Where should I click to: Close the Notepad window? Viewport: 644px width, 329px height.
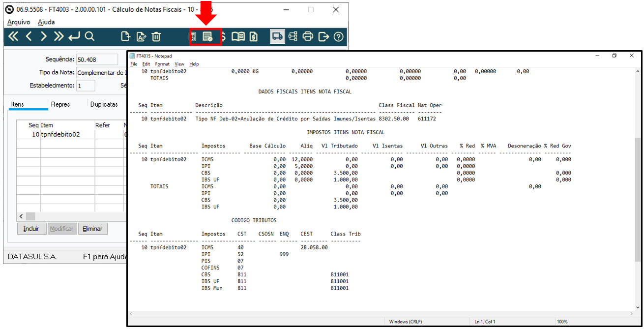632,56
